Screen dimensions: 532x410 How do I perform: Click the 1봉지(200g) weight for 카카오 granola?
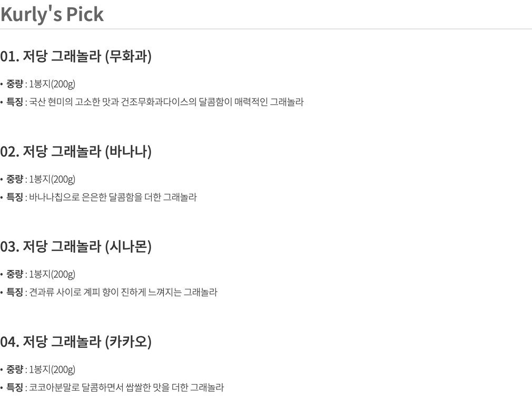coord(52,369)
